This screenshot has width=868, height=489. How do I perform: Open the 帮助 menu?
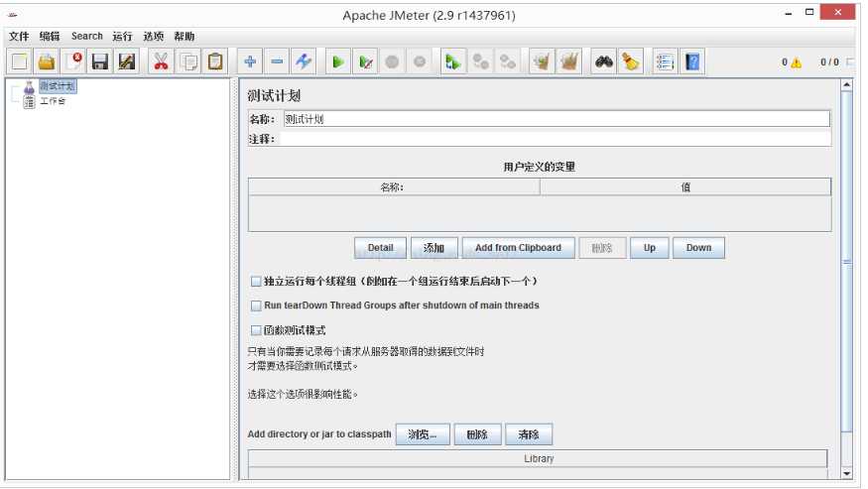point(185,36)
